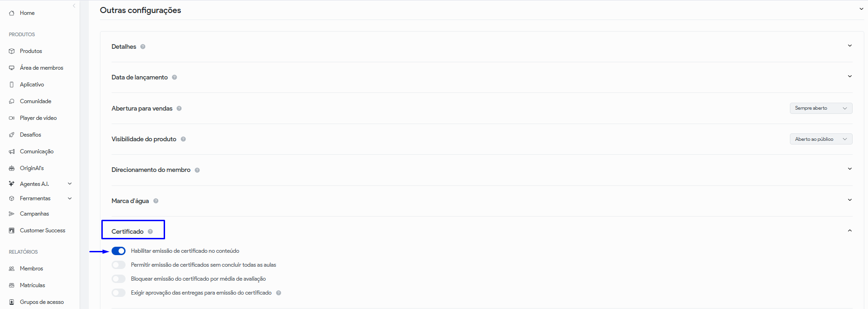This screenshot has height=309, width=868.
Task: Enable certificates without completing all lessons
Action: click(x=119, y=265)
